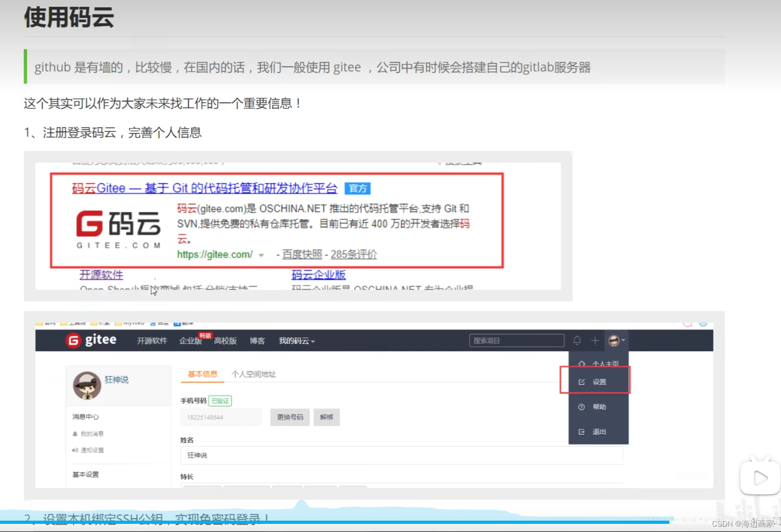
Task: Open 博客 in the gitee navbar
Action: [257, 341]
